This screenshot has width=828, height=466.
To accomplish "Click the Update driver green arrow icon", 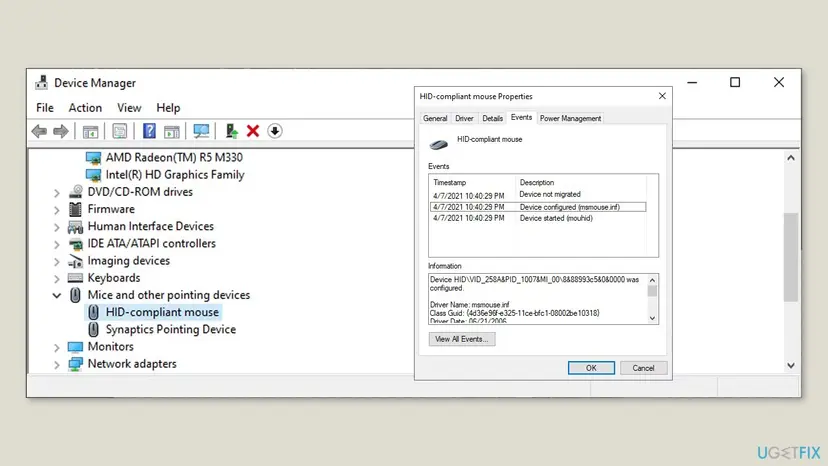I will click(x=231, y=131).
